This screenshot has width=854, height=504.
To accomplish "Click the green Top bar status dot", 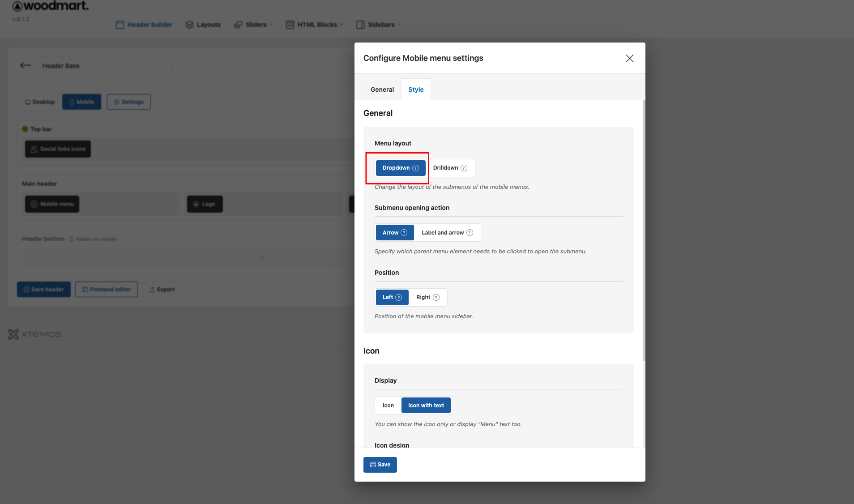I will (25, 129).
